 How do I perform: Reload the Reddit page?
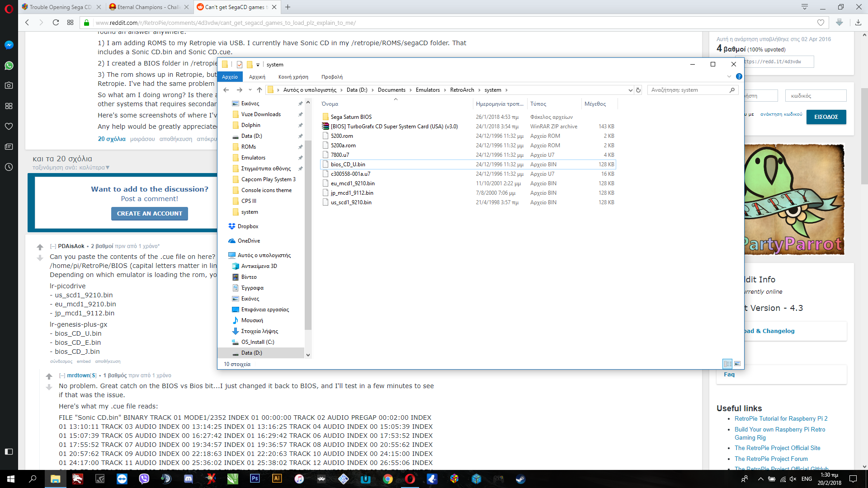click(x=56, y=23)
